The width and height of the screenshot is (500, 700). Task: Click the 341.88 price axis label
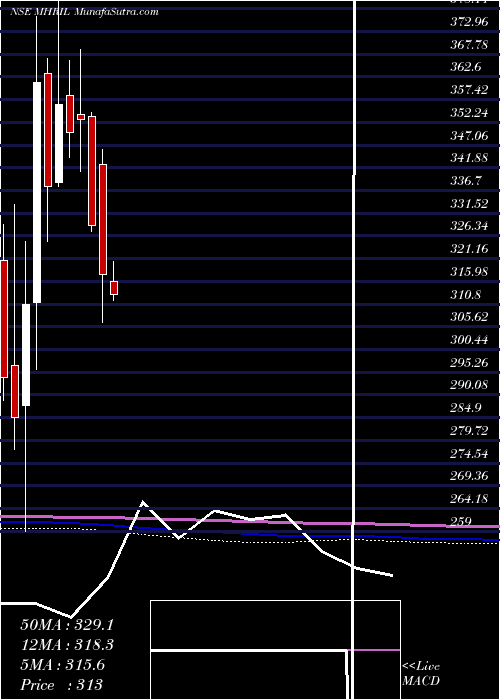tap(469, 158)
